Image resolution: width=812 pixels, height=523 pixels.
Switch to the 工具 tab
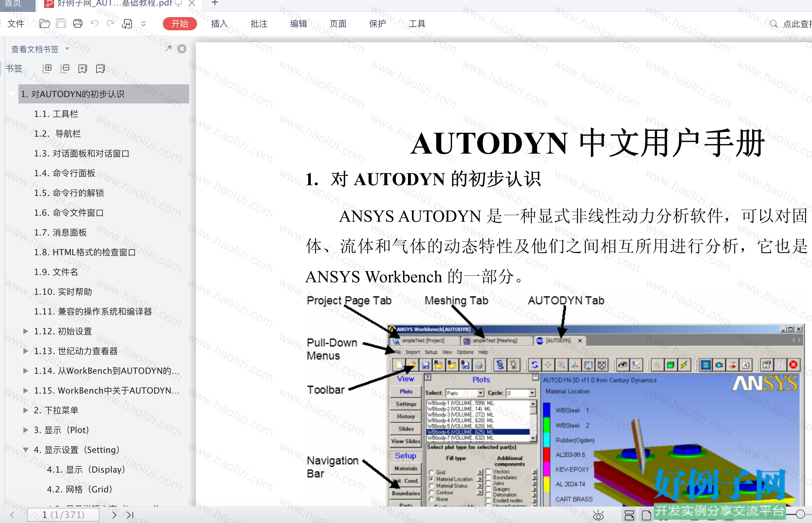[x=417, y=24]
